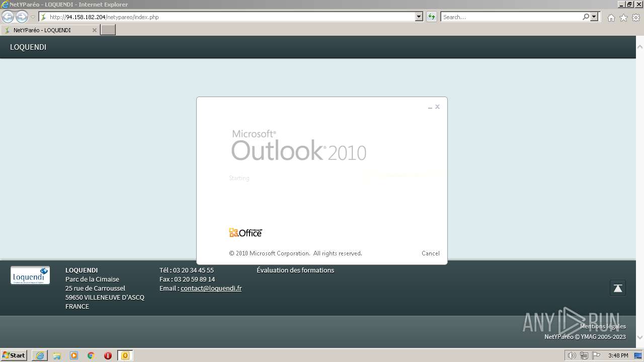Select the NetYParéo - LOQUENDI tab
Screen dimensions: 644x362
(x=50, y=30)
